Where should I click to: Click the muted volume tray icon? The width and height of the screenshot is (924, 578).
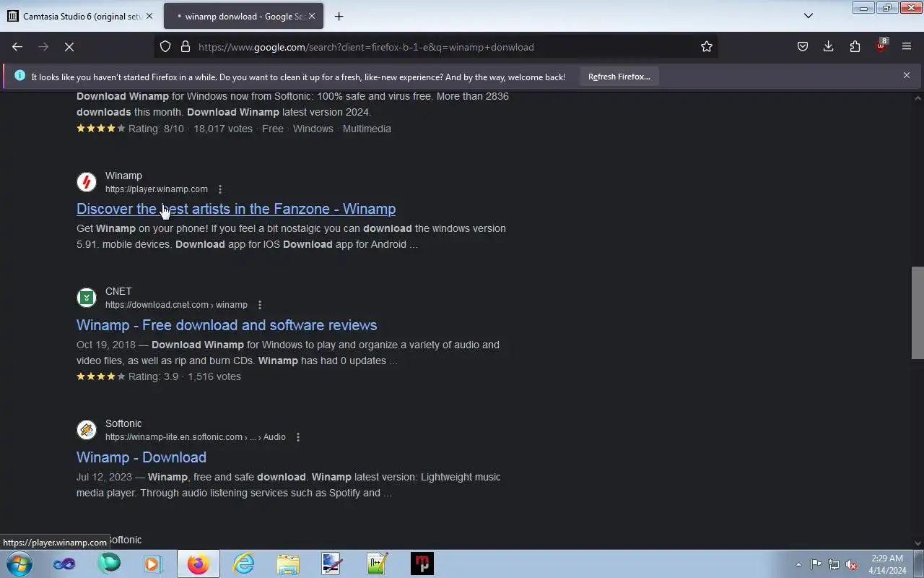point(852,564)
